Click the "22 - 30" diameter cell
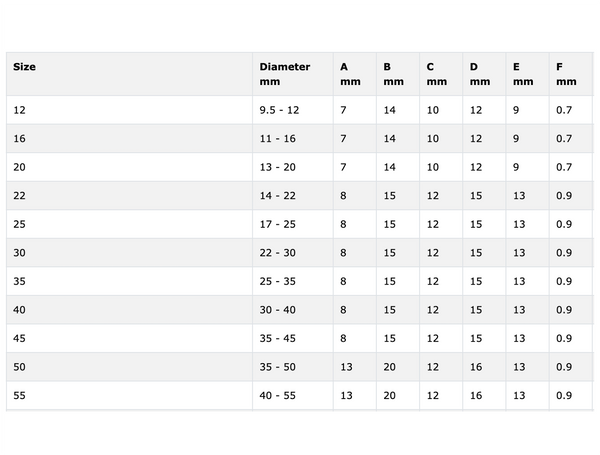This screenshot has width=600, height=455. [x=276, y=252]
